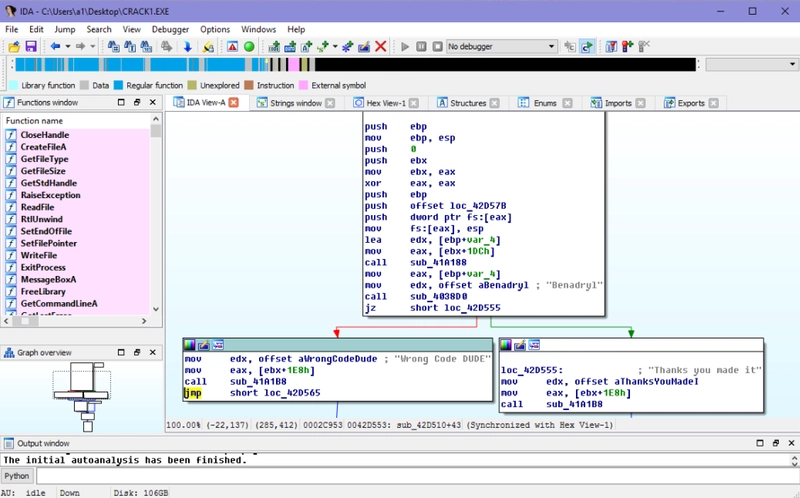Expand the jump back history dropdown arrow
The width and height of the screenshot is (800, 498).
(67, 47)
